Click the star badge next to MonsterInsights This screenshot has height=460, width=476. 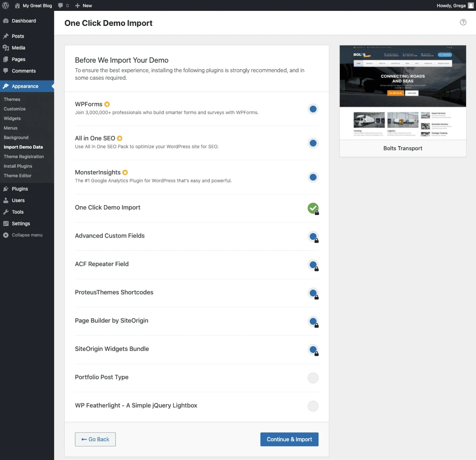pos(125,172)
